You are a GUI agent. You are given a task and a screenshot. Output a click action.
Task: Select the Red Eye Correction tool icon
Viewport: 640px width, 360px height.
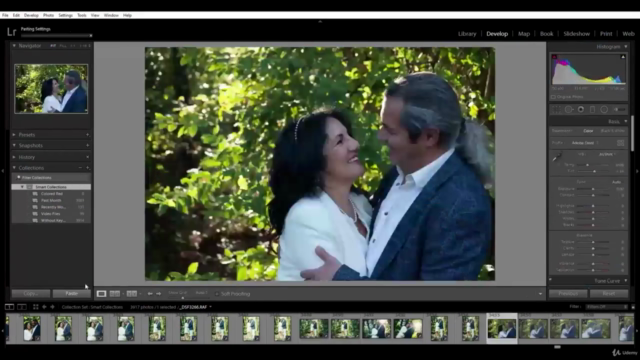click(580, 109)
